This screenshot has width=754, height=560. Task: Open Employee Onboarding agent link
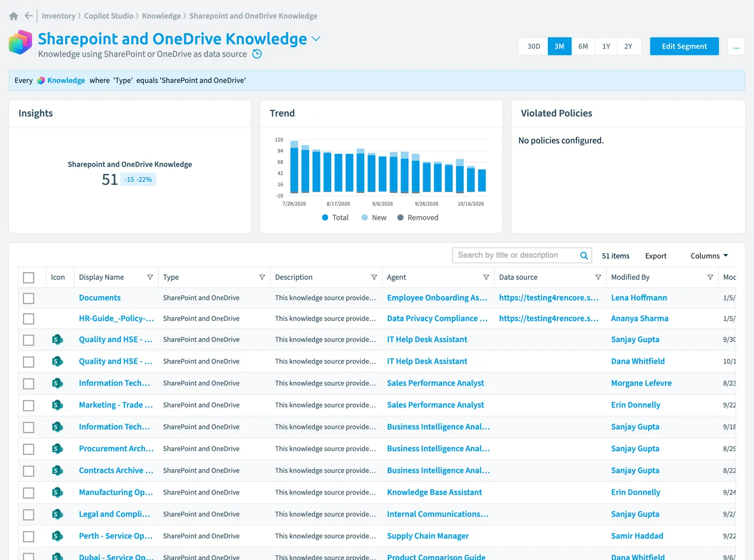click(x=437, y=298)
